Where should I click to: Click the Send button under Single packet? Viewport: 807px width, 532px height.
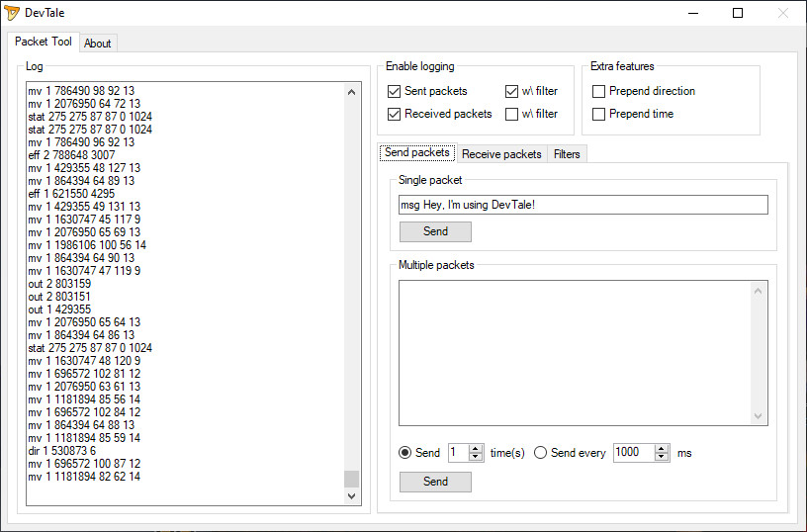click(435, 231)
